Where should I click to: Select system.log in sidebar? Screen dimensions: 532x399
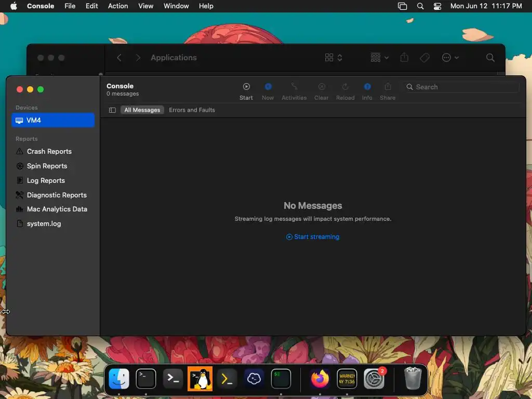click(53, 223)
